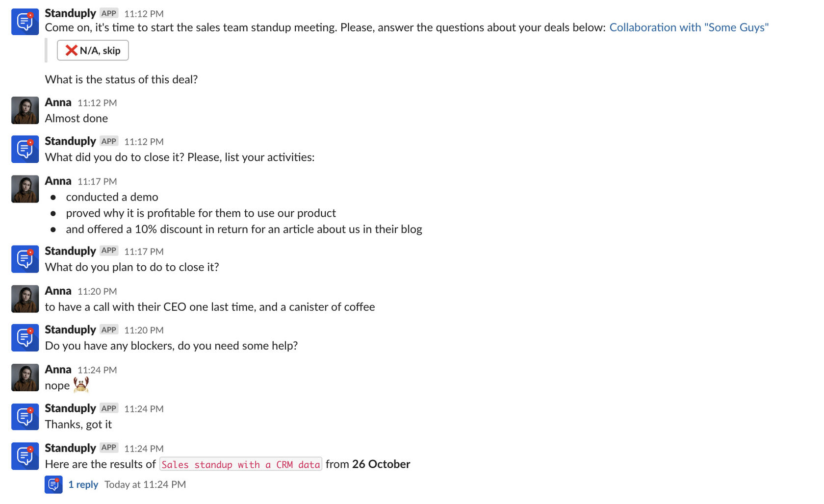The image size is (824, 504).
Task: Click Anna's avatar next to the bulleted list
Action: pyautogui.click(x=25, y=189)
